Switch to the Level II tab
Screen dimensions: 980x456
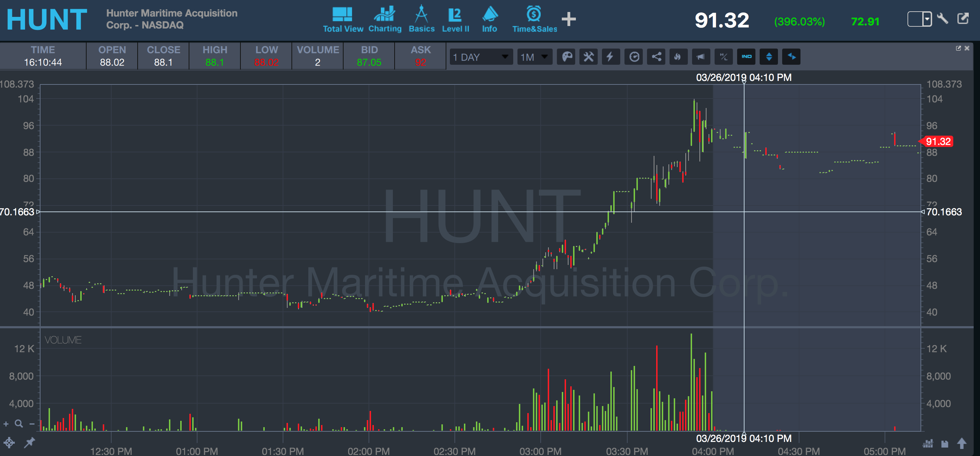click(x=456, y=19)
